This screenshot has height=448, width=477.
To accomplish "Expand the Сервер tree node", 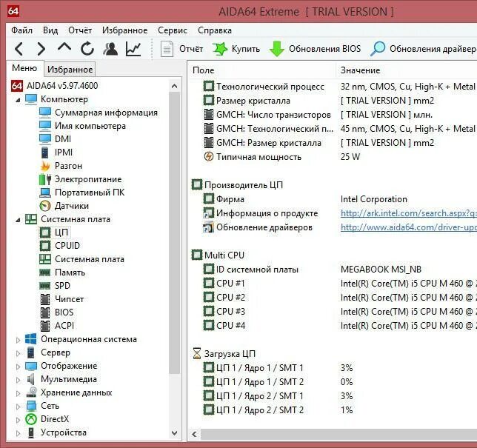I will [18, 353].
